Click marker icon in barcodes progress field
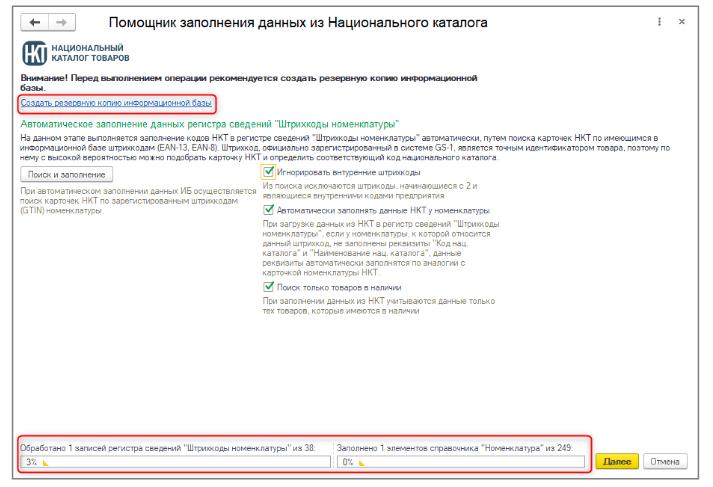713x487 pixels. (45, 463)
